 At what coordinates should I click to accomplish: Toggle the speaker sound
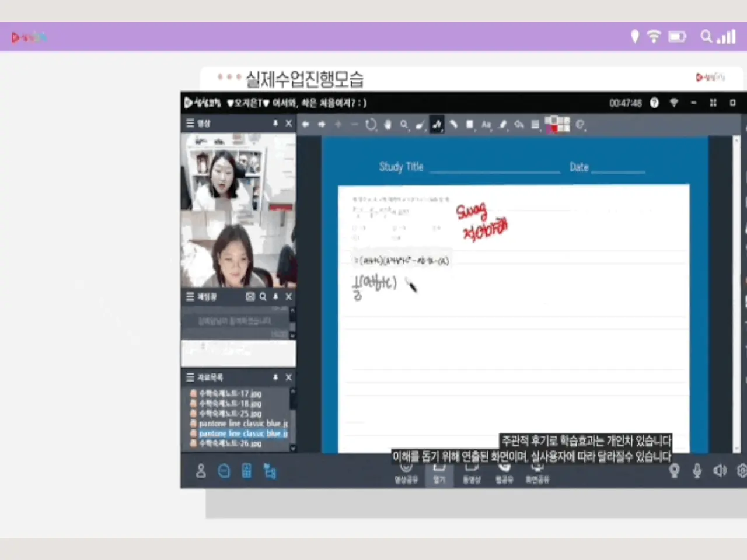pos(720,470)
